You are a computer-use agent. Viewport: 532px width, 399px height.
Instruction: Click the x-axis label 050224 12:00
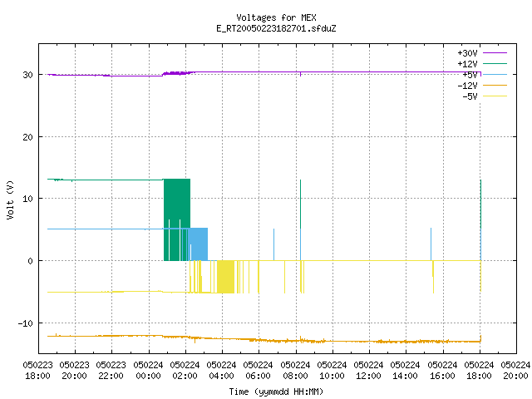click(x=369, y=371)
